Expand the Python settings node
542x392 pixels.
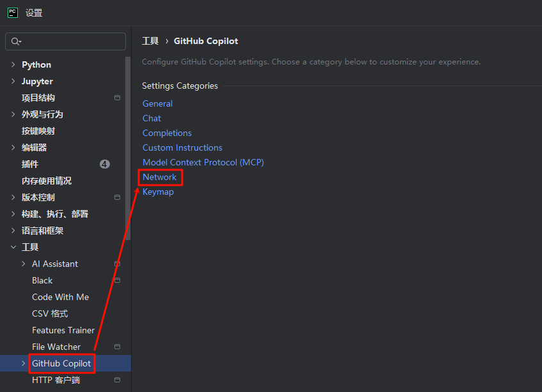pyautogui.click(x=13, y=64)
